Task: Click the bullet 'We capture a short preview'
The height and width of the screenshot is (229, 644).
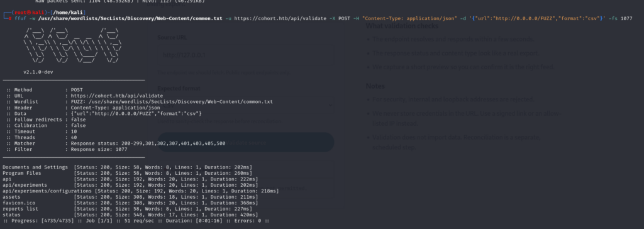Action: (x=464, y=67)
